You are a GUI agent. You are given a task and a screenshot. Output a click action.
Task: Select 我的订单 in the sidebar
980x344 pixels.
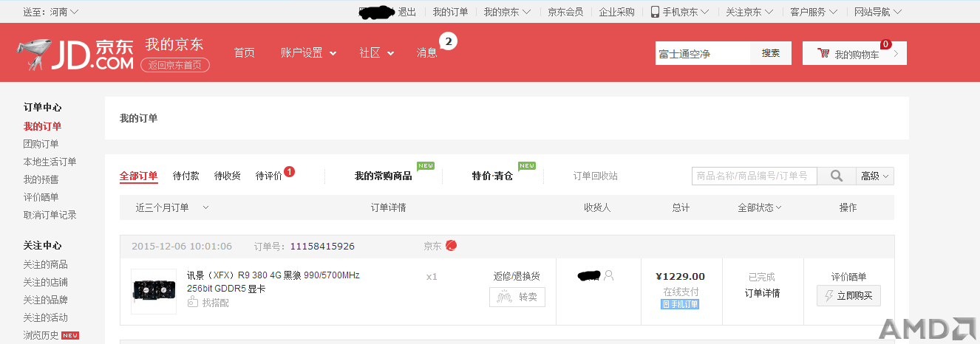43,126
